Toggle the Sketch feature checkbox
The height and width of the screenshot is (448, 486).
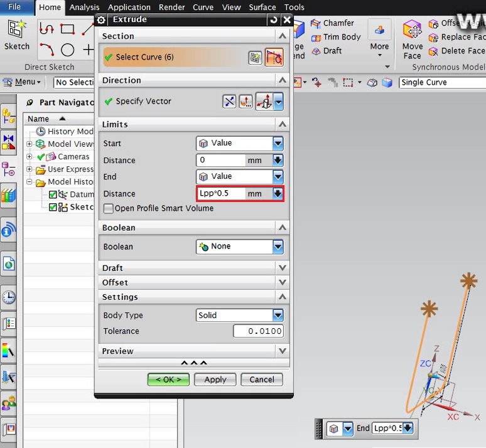53,207
